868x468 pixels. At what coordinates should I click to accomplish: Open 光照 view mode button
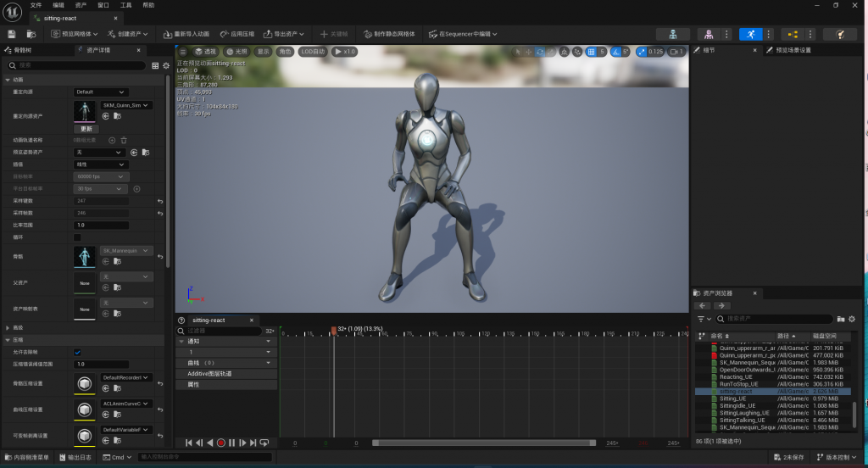coord(237,52)
